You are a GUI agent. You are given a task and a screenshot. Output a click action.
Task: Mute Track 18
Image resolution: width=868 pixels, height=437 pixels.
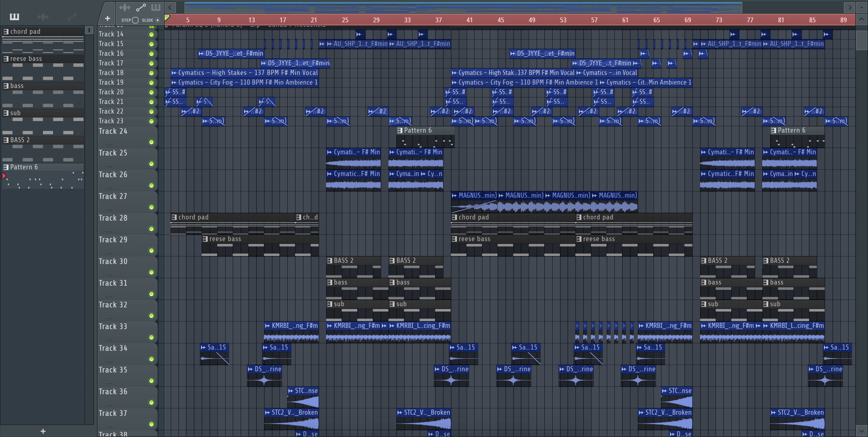(x=152, y=73)
